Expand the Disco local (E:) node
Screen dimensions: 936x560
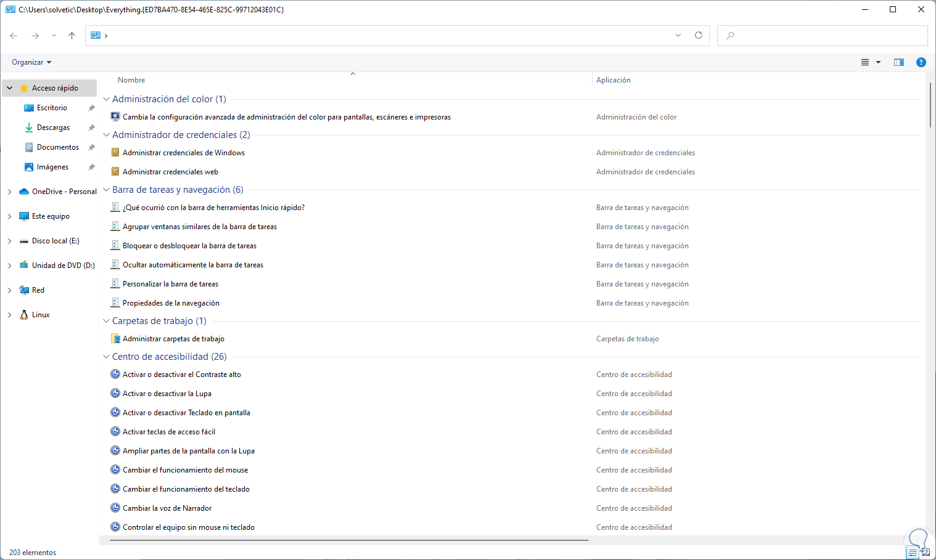pyautogui.click(x=10, y=241)
